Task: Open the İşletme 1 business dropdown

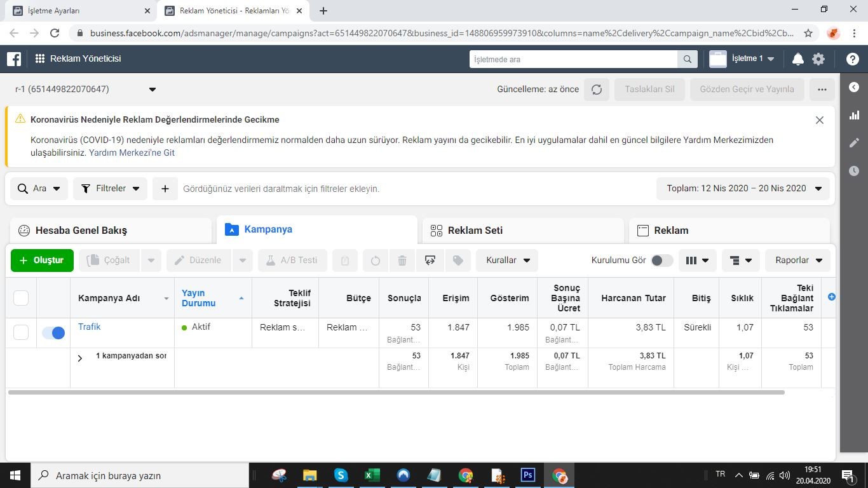Action: [745, 59]
